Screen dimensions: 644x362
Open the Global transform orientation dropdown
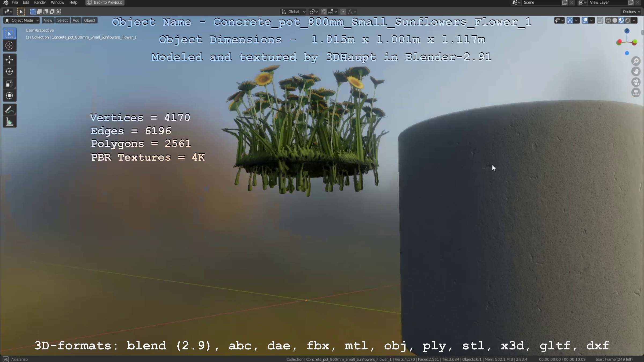click(293, 12)
